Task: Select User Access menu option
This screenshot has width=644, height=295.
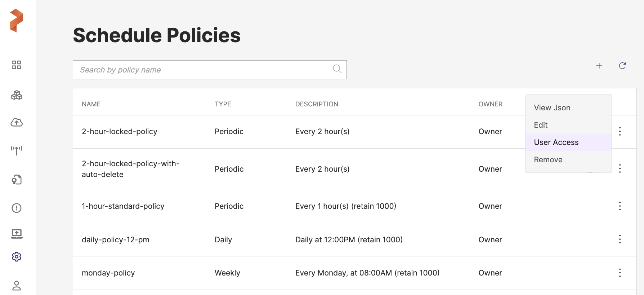Action: tap(556, 142)
